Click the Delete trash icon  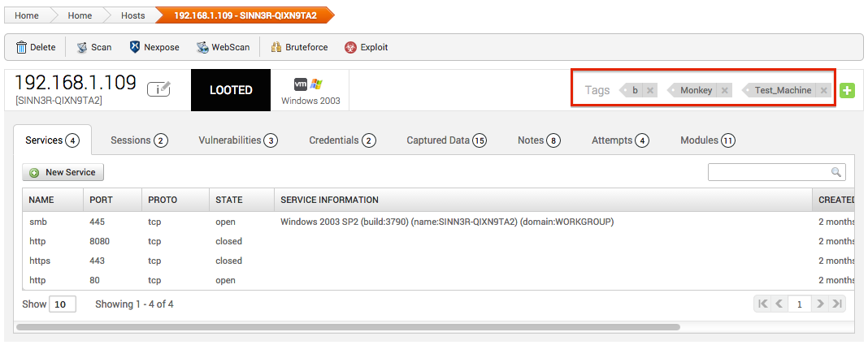click(22, 47)
